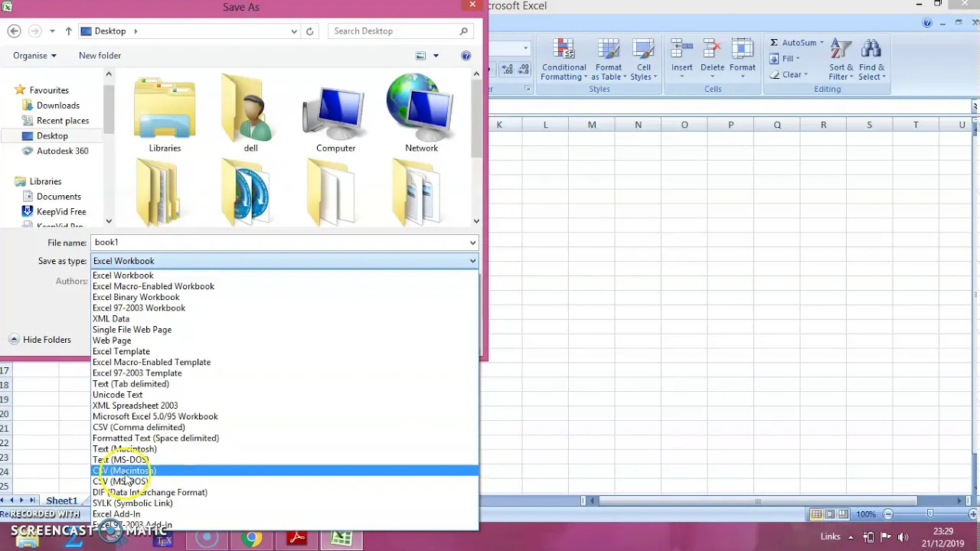The height and width of the screenshot is (551, 980).
Task: Open the Network icon
Action: pos(421,113)
